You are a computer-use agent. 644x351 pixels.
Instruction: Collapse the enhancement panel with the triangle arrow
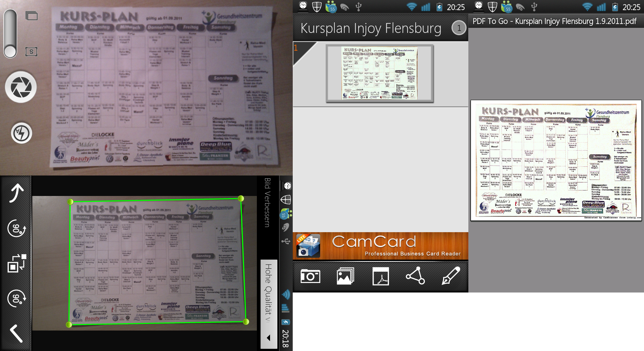269,338
